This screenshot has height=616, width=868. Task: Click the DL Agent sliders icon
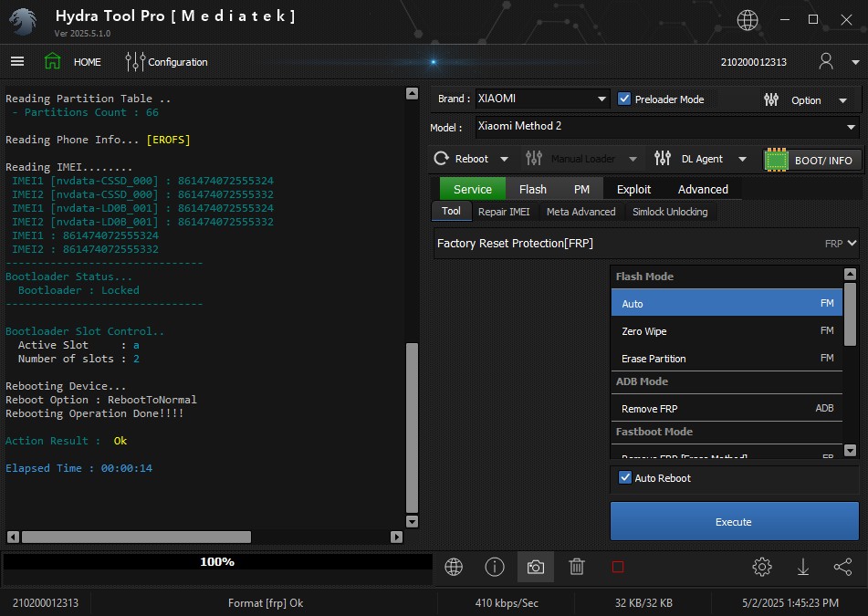pos(662,158)
